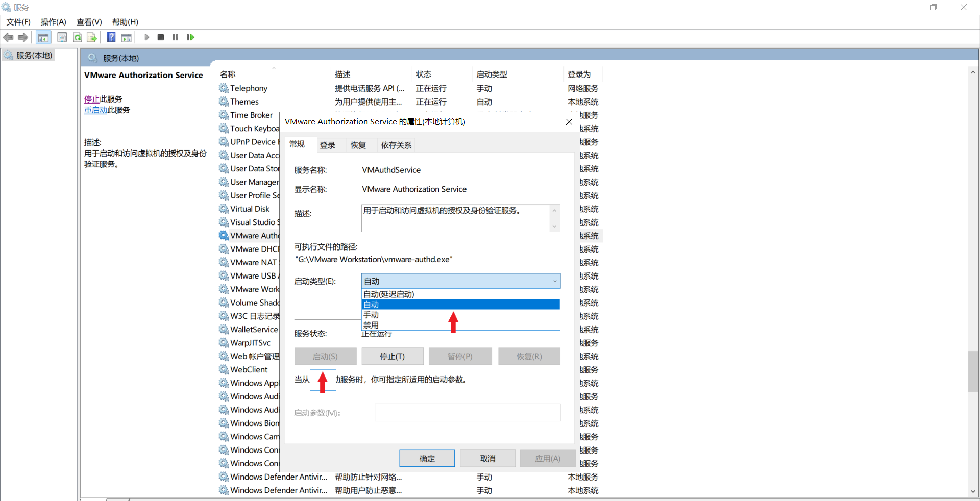This screenshot has width=980, height=501.
Task: Click services list scroll up arrow
Action: coord(973,72)
